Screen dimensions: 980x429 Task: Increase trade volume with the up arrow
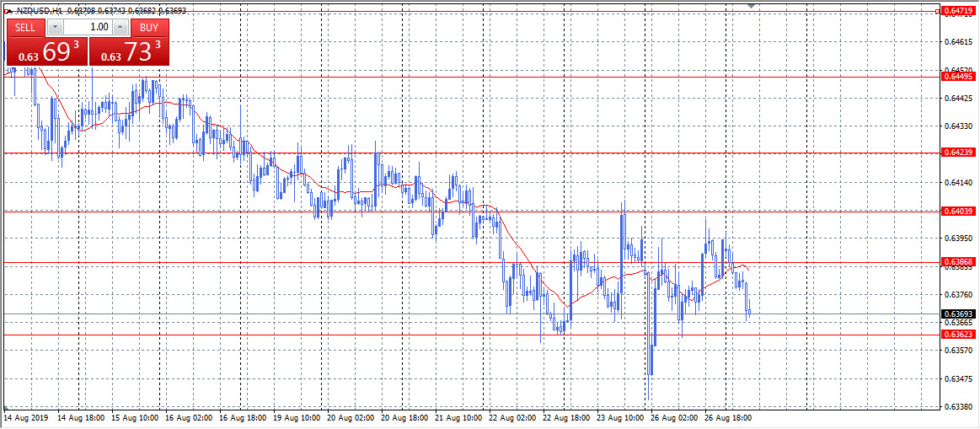pyautogui.click(x=121, y=27)
